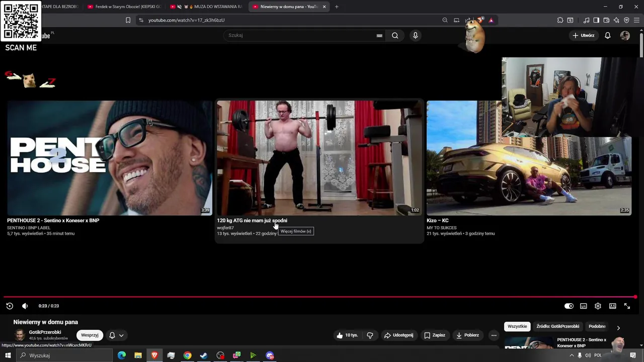The image size is (644, 362).
Task: Play the PENTHOUSE 2 suggested video thumbnail
Action: [110, 158]
